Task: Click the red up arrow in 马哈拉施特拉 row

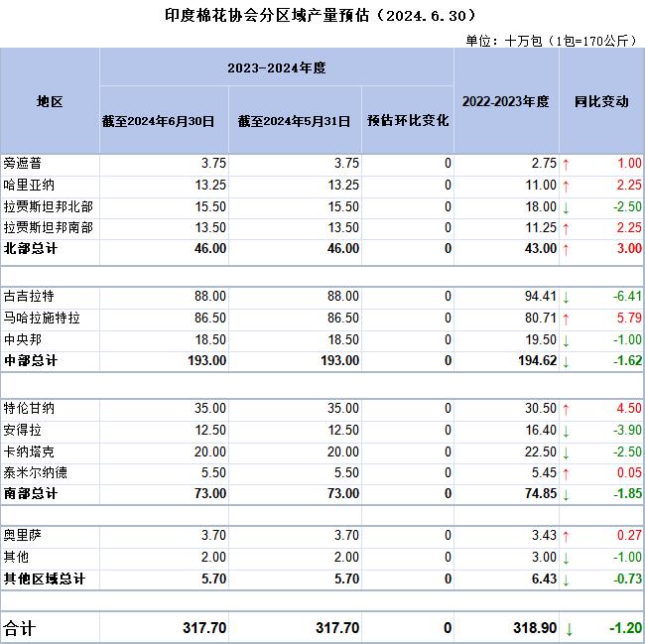Action: pyautogui.click(x=567, y=319)
